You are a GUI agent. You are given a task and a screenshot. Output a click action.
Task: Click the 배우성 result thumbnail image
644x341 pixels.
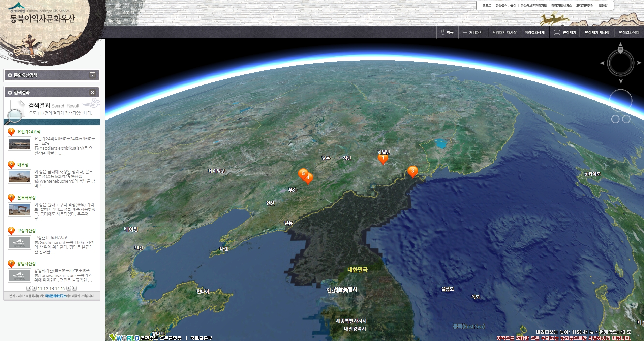20,176
